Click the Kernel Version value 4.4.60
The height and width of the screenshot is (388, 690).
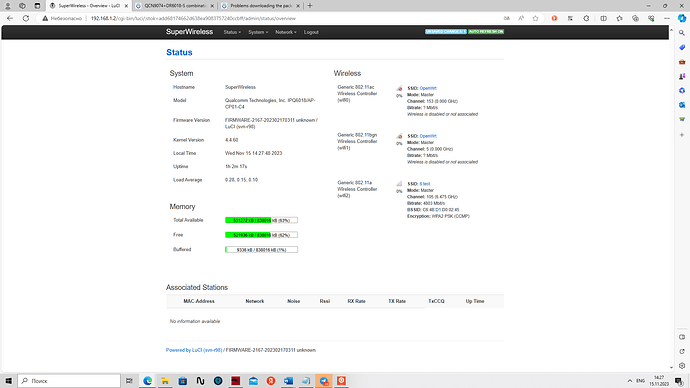coord(231,140)
